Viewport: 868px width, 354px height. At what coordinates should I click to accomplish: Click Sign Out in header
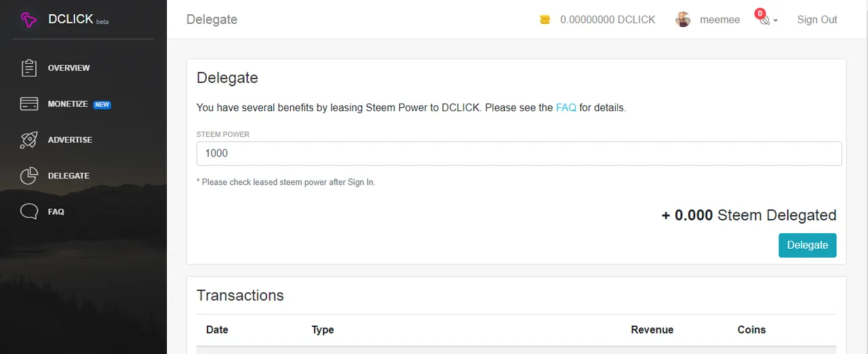coord(817,20)
